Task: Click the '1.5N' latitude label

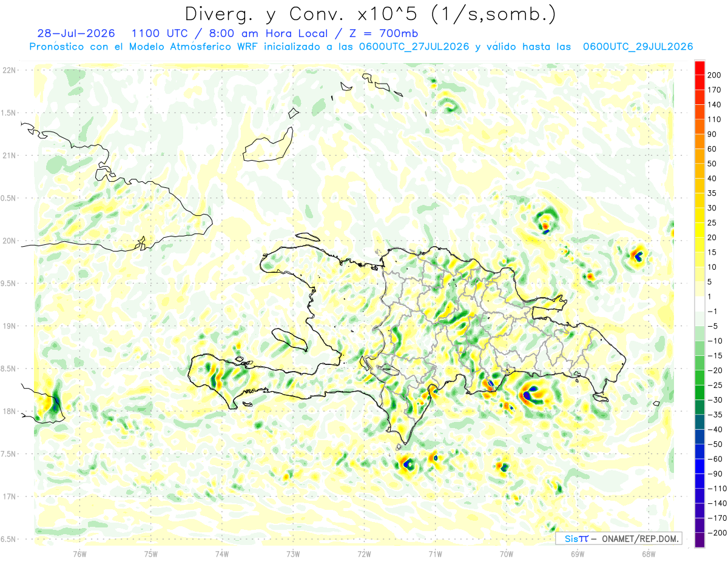Action: [x=9, y=113]
